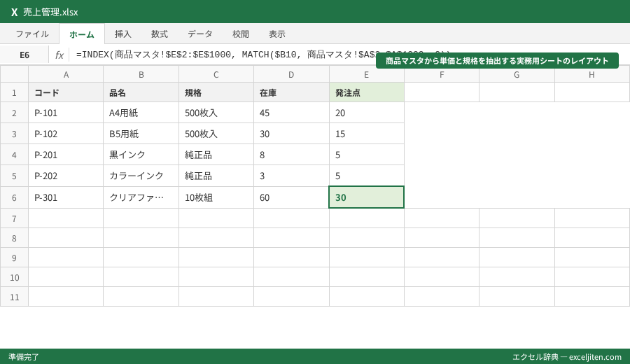Select 500枚入 cell in row 2
630x364 pixels.
[216, 113]
